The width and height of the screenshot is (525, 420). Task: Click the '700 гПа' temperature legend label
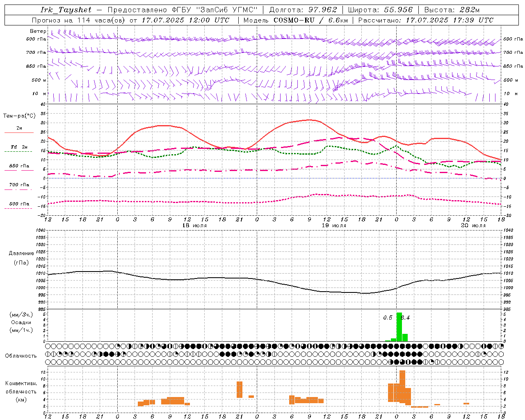[x=19, y=185]
